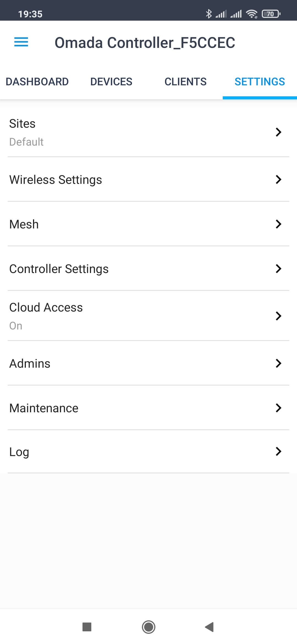Open the Clients tab
The width and height of the screenshot is (297, 644).
point(186,82)
